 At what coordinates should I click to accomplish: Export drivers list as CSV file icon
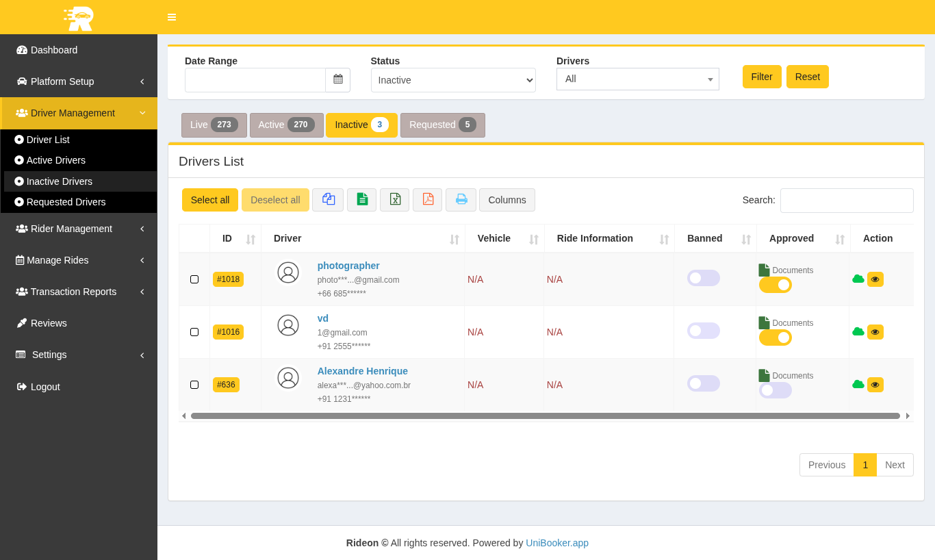coord(361,199)
